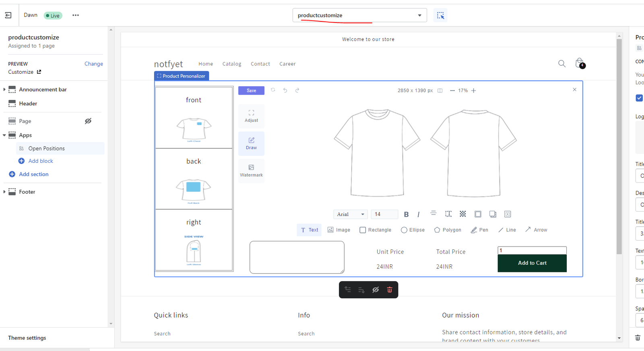Open the Customize preview link
The width and height of the screenshot is (644, 351).
click(x=25, y=72)
